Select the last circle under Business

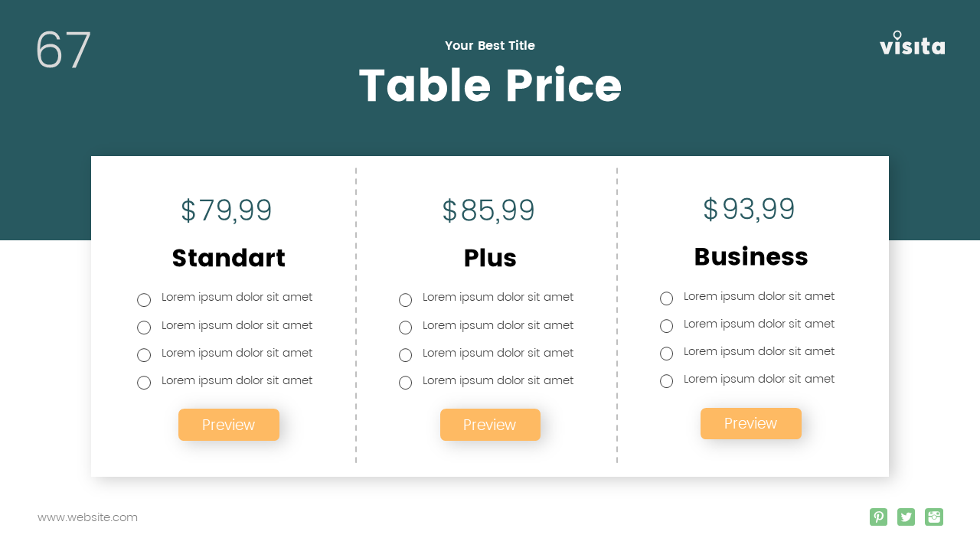coord(667,381)
